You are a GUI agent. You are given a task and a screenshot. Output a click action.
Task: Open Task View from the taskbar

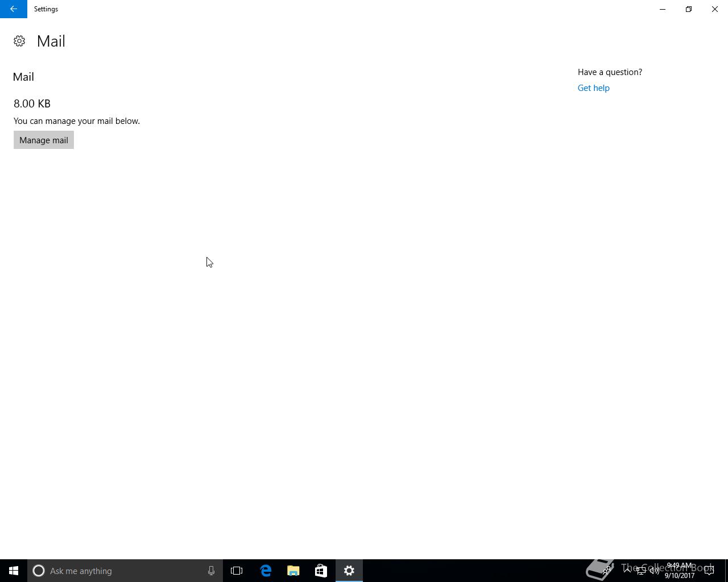tap(237, 571)
